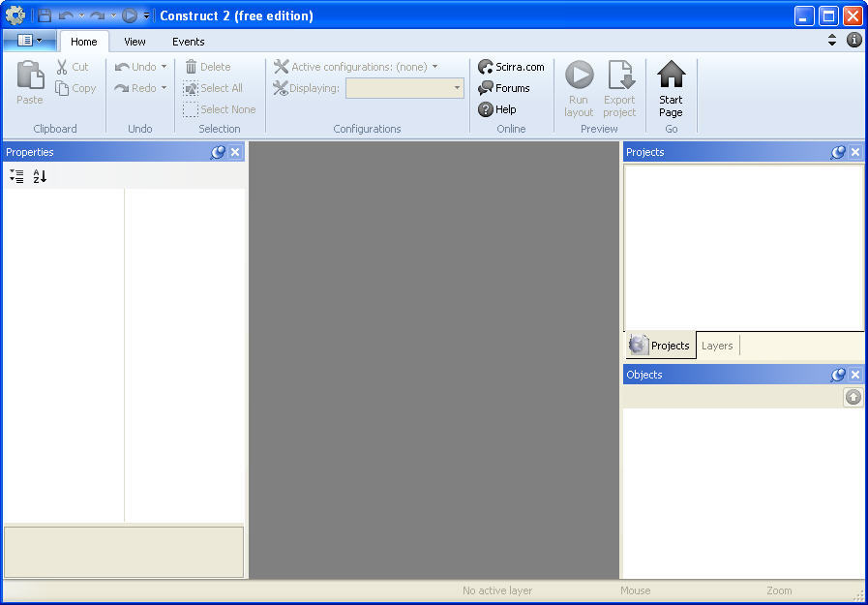
Task: Click the Copy button in Clipboard group
Action: point(75,88)
